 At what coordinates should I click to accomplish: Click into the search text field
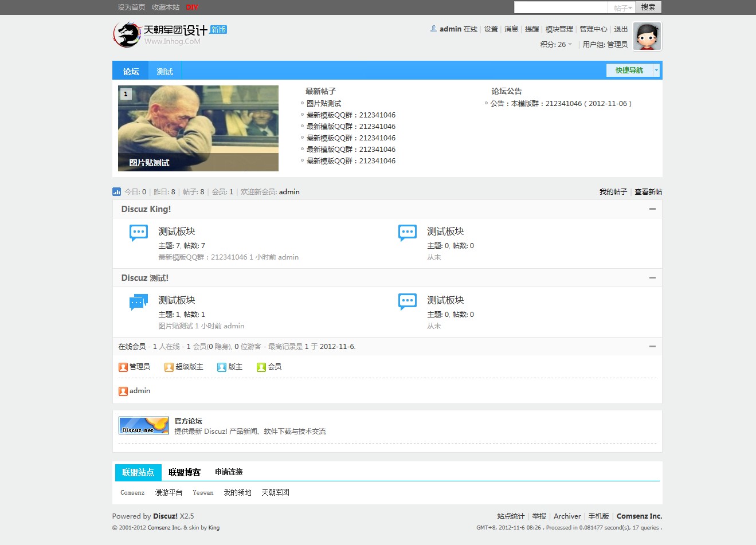pyautogui.click(x=560, y=7)
